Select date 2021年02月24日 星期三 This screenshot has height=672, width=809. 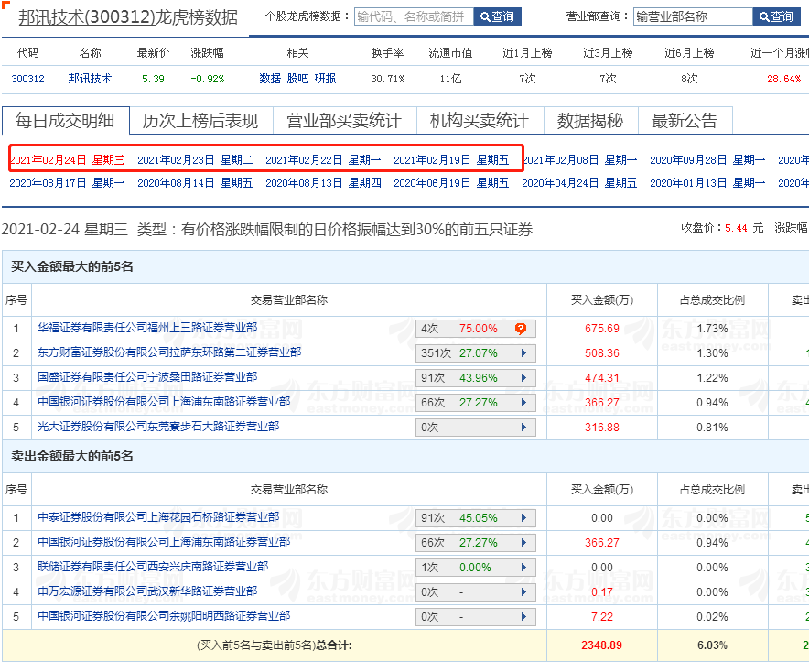tap(67, 160)
